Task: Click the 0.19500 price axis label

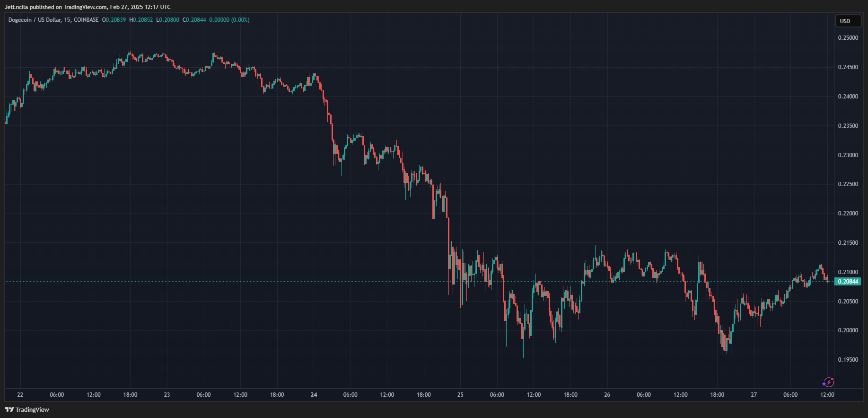Action: point(848,360)
